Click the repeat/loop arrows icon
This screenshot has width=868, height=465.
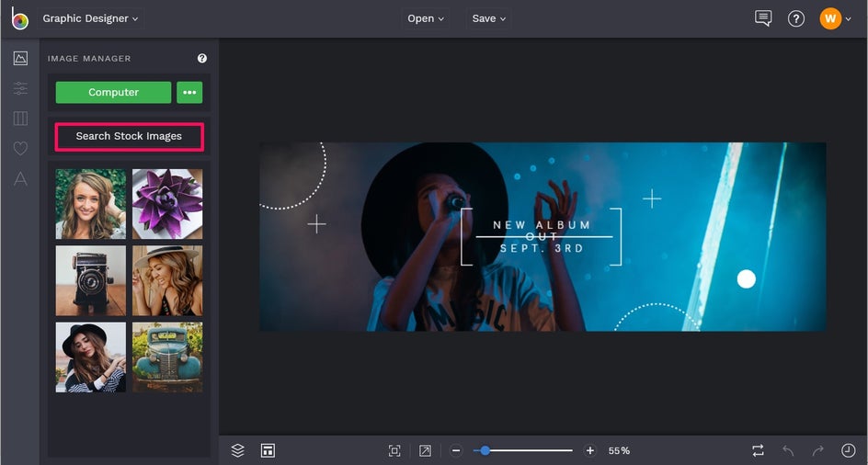click(x=758, y=450)
